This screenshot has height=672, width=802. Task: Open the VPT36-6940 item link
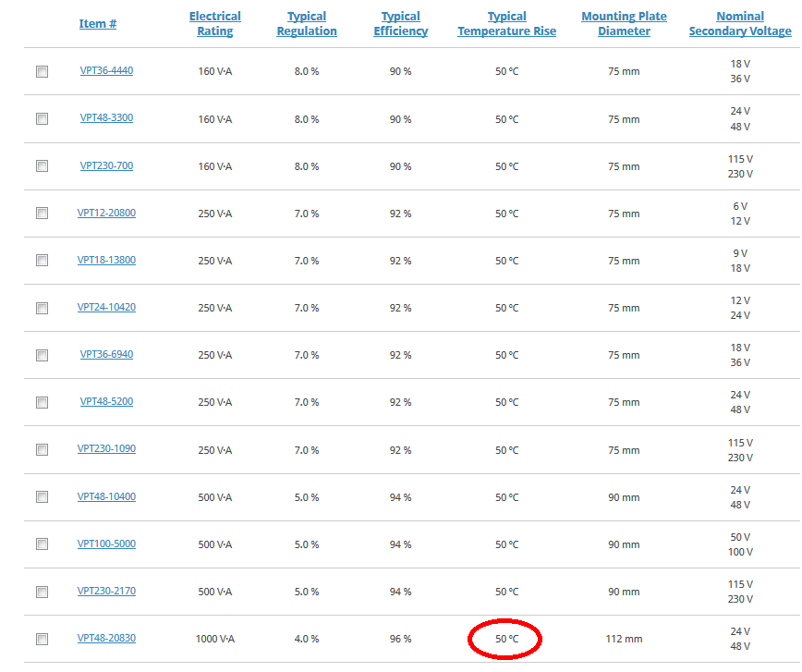coord(106,354)
